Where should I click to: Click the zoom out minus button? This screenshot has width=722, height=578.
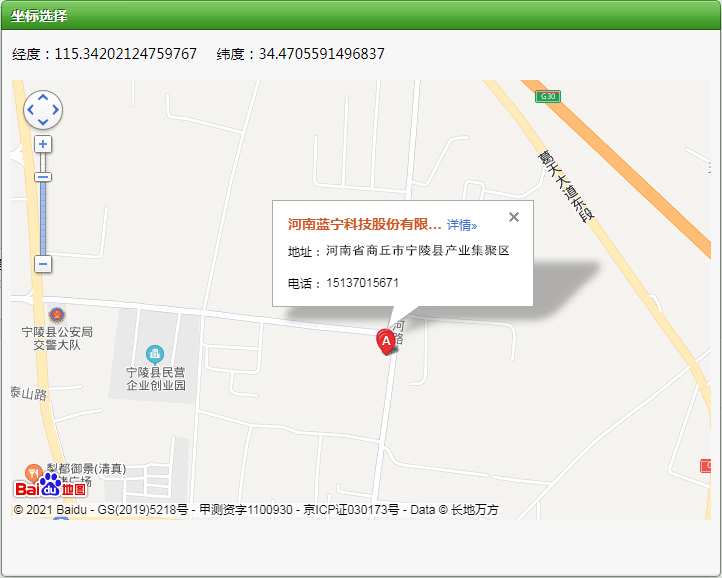[x=43, y=264]
